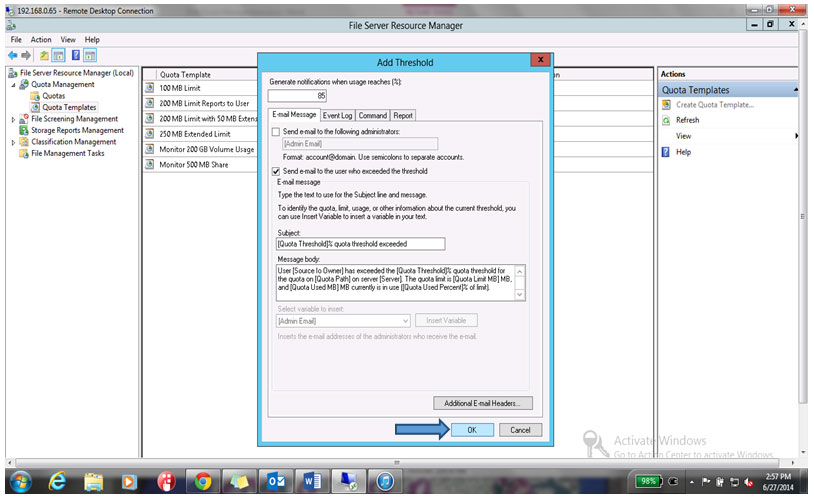Click inside the Message body text area

(x=396, y=282)
